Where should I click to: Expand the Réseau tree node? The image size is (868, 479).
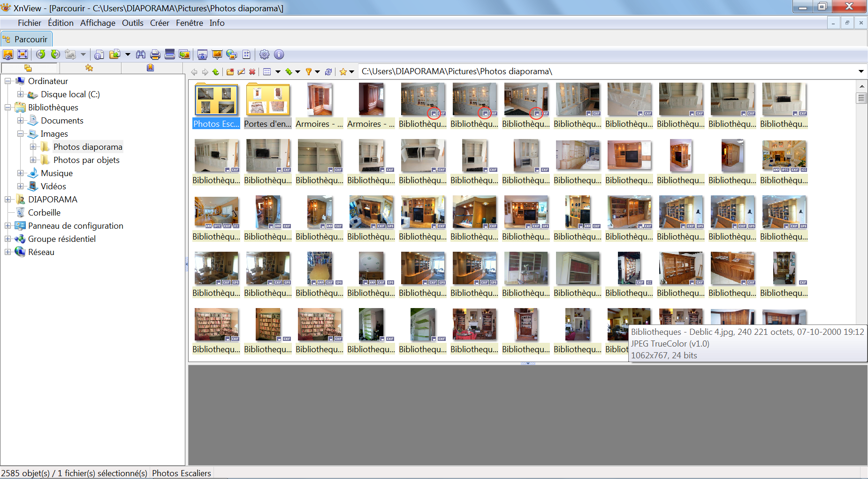pos(8,252)
